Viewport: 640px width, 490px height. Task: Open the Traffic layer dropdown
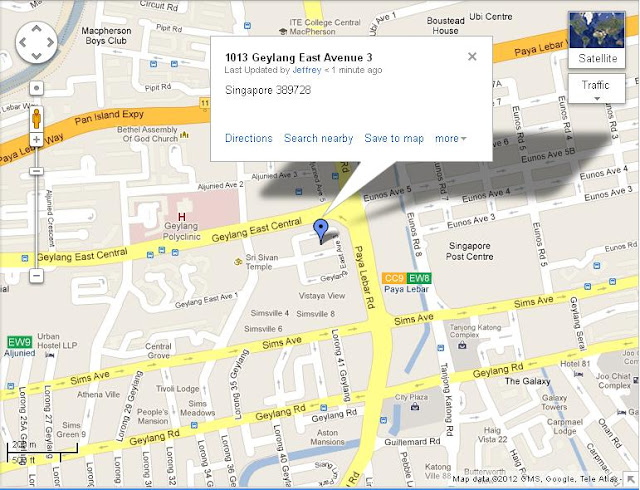(x=596, y=88)
